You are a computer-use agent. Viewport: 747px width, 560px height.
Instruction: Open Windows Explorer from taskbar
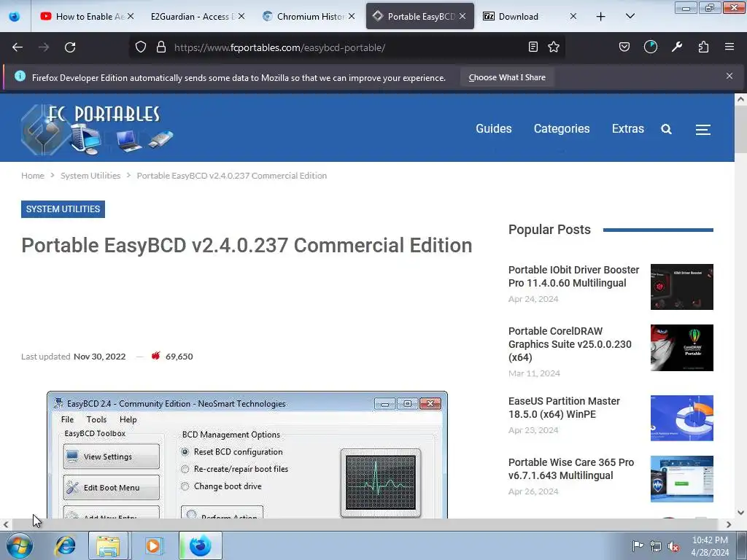108,545
